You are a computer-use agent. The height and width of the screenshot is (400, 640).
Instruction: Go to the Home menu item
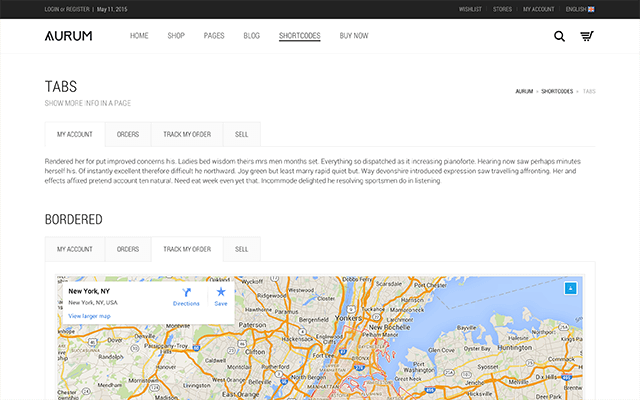click(139, 36)
